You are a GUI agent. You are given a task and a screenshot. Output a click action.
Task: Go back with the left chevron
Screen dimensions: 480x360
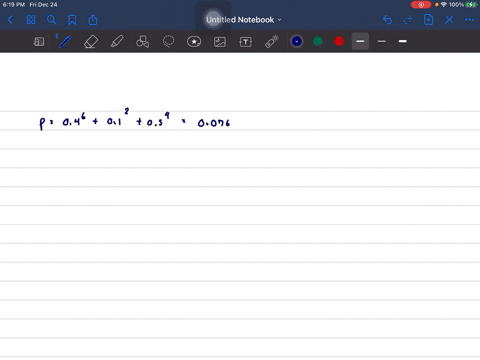click(x=10, y=20)
